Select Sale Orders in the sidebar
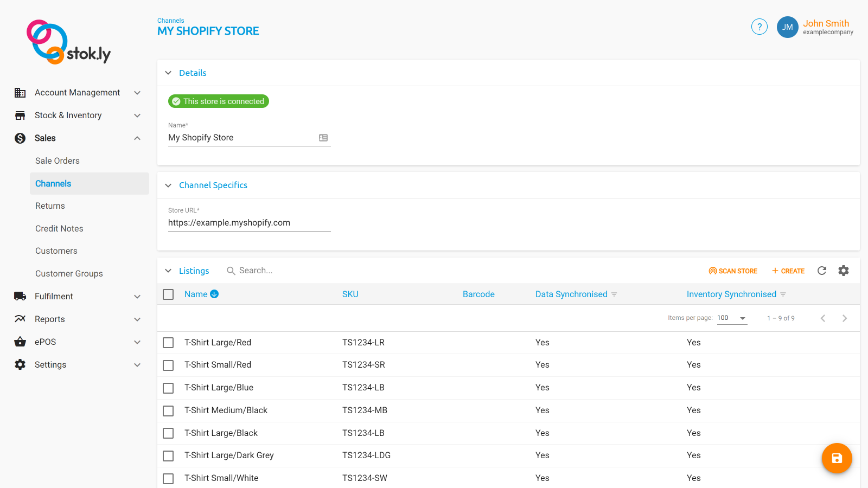868x488 pixels. pyautogui.click(x=57, y=160)
